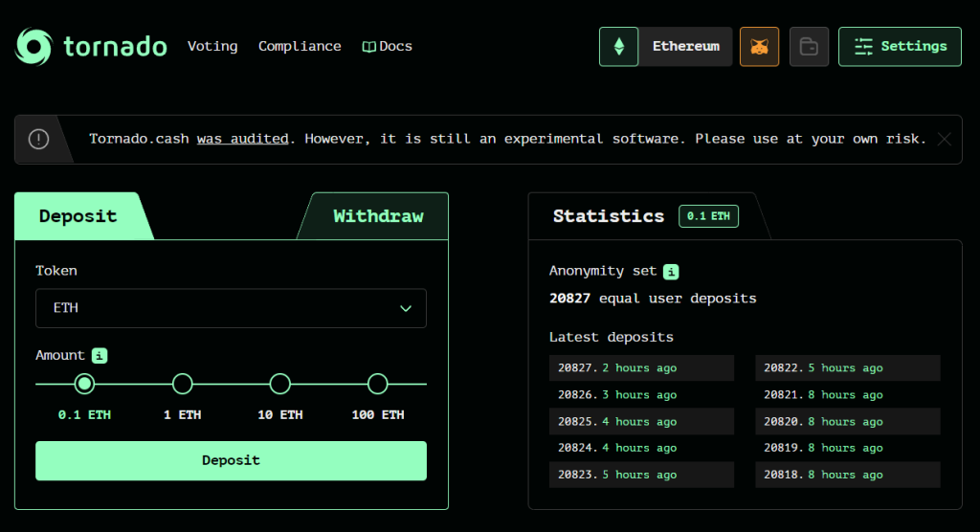Click deposit row 20818 8 hours ago
The image size is (980, 532).
pyautogui.click(x=848, y=475)
